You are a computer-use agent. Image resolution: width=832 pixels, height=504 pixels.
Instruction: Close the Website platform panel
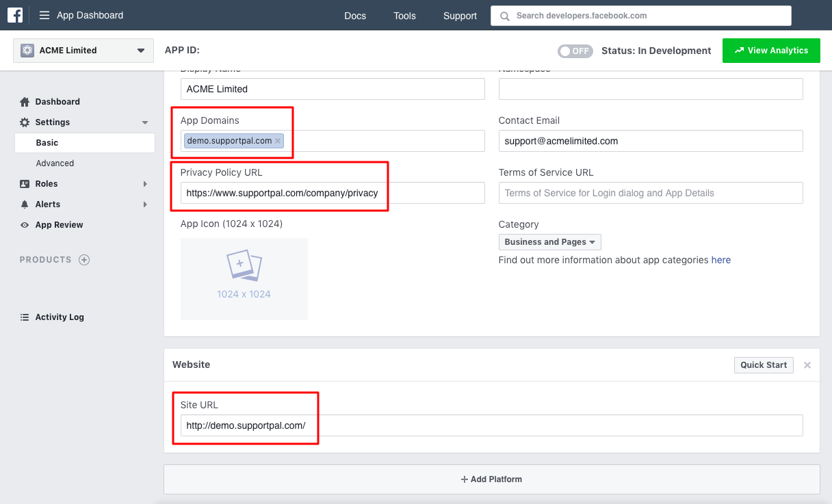807,365
